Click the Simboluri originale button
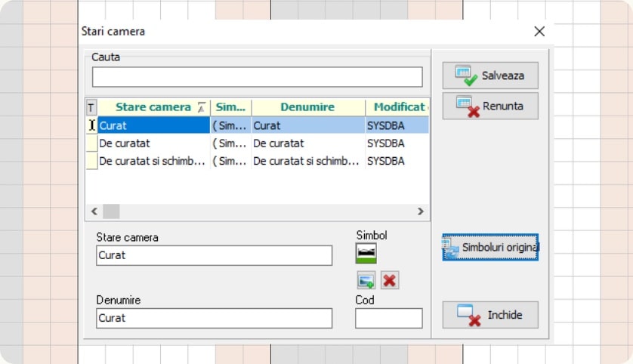This screenshot has height=364, width=633. pyautogui.click(x=490, y=248)
